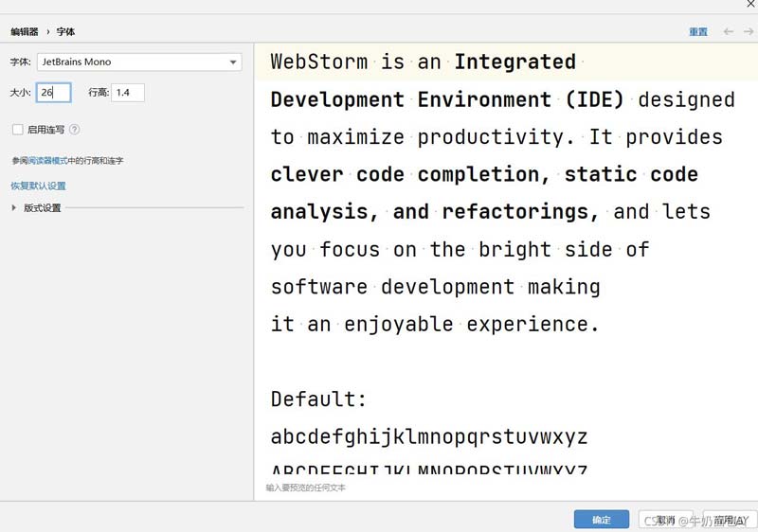Click the 输入要预览的任何文本 hint text

tap(306, 488)
